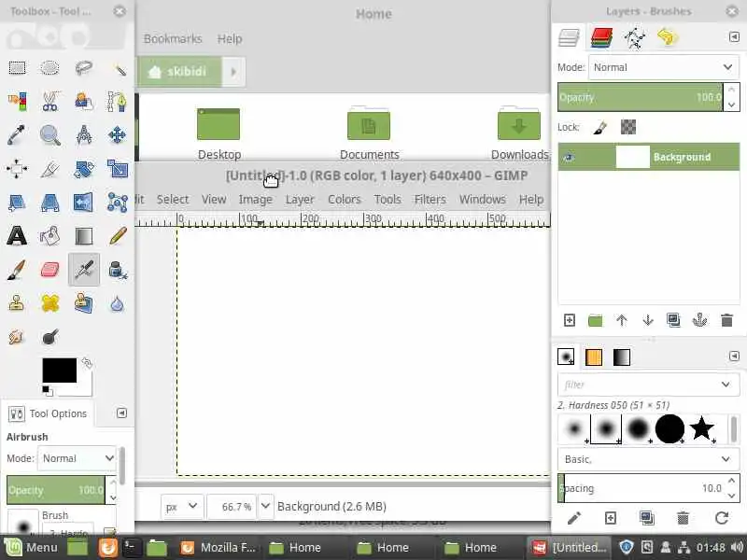
Task: Select the Blend gradient tool
Action: 84,236
